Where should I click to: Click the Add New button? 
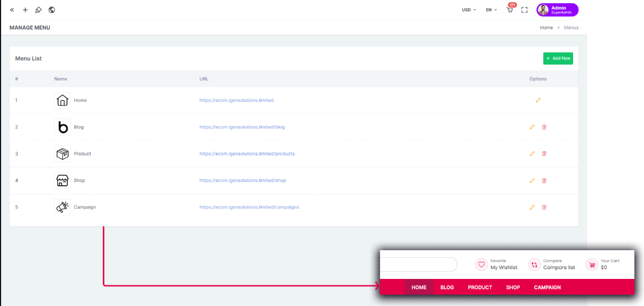point(558,58)
